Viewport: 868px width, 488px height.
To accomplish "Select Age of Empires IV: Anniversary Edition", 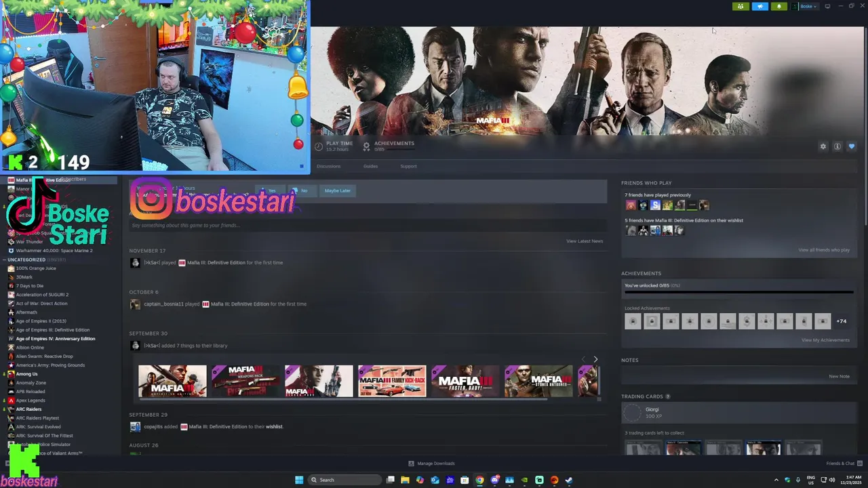I will pos(56,339).
